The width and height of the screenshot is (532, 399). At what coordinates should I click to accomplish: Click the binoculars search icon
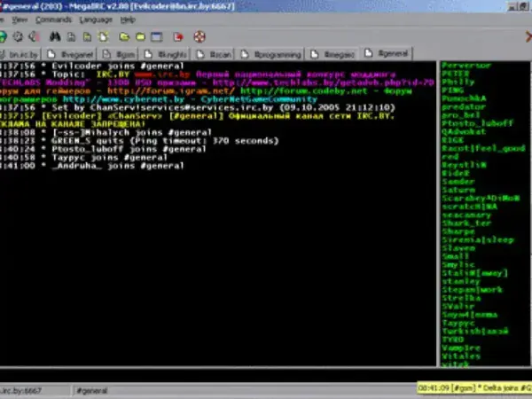coord(54,36)
